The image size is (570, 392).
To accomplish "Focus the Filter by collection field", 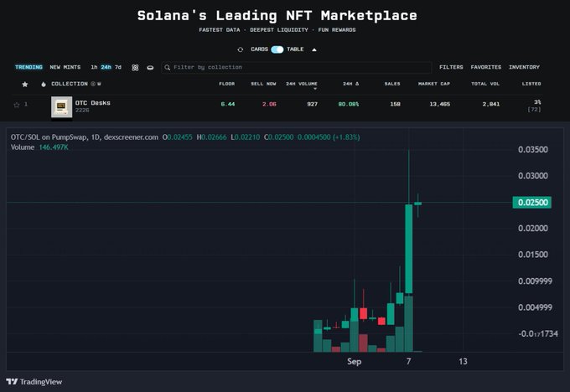I will (296, 67).
